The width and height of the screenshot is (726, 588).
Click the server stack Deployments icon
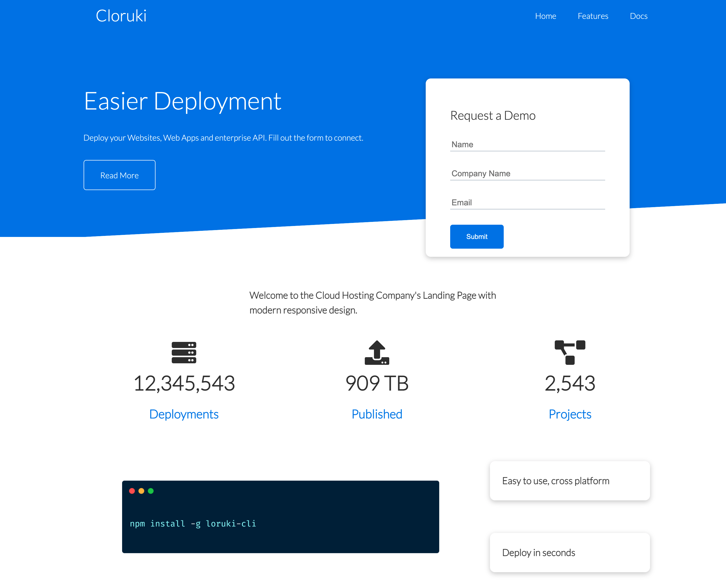(184, 352)
